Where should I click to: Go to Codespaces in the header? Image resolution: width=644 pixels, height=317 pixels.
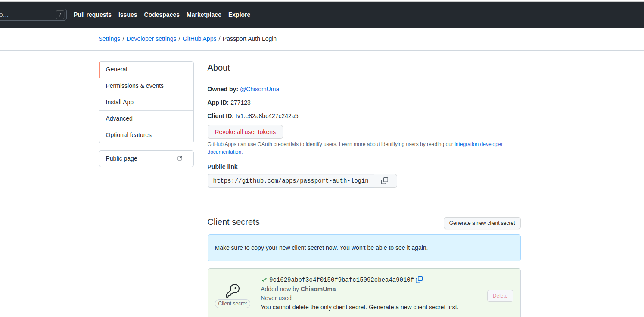coord(162,15)
